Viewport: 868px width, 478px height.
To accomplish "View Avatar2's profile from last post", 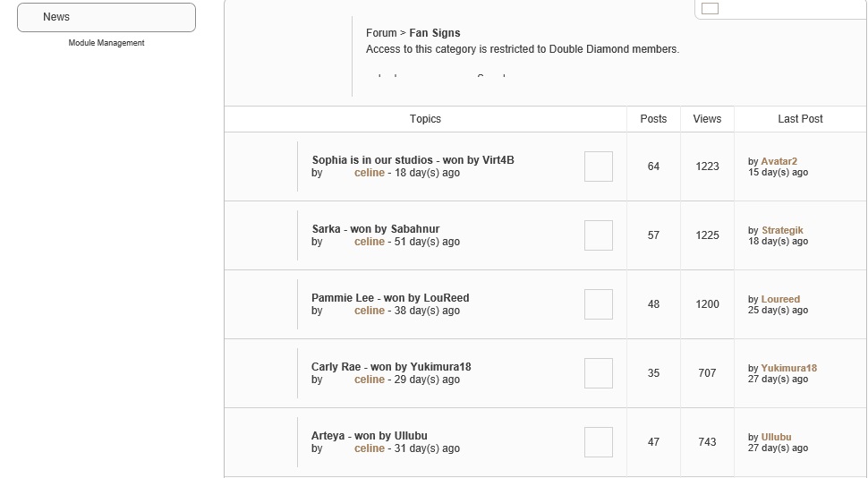I will pos(779,161).
